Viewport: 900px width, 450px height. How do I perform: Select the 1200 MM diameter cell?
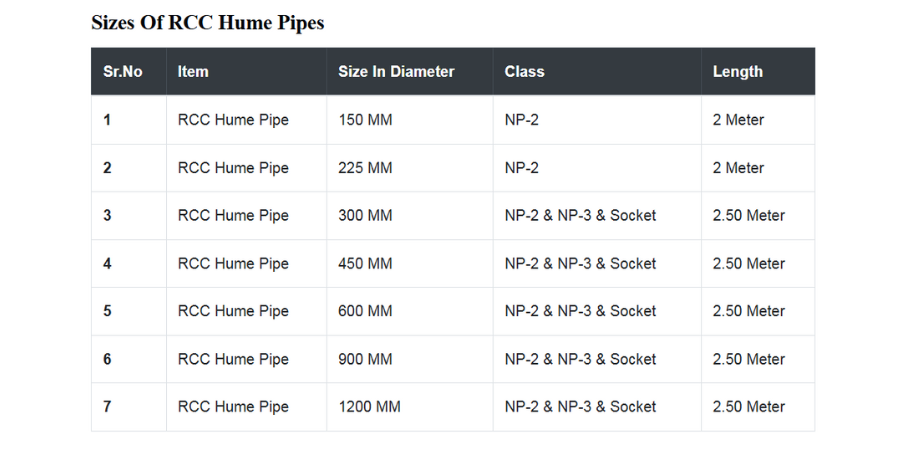[410, 407]
